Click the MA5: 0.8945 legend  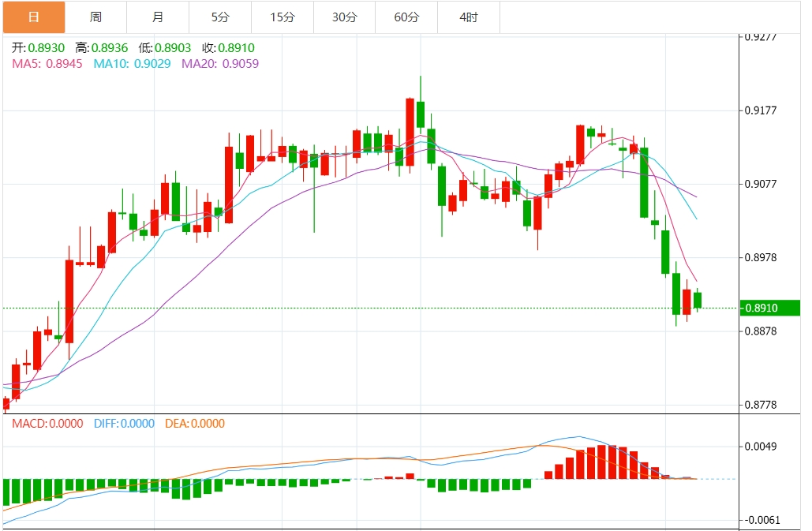47,64
